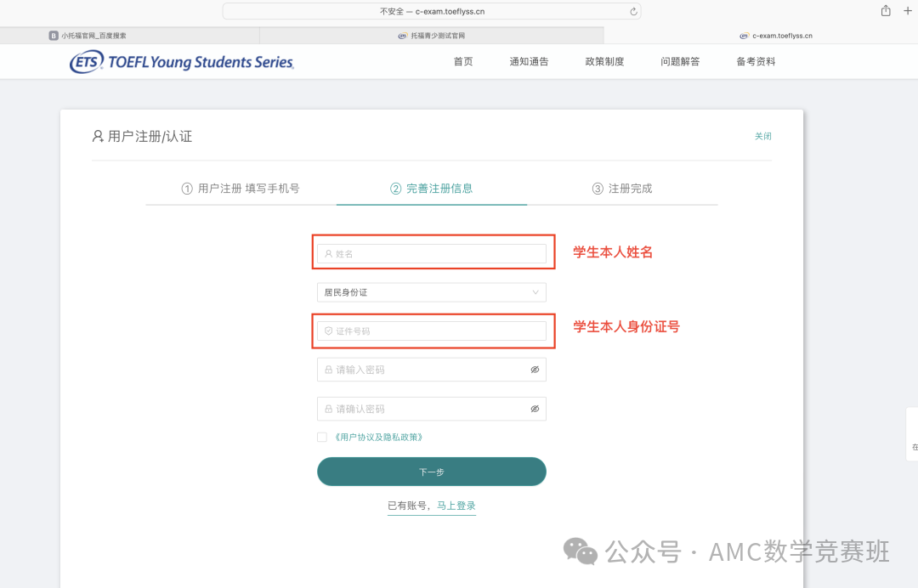Open the 政策制度 navigation menu item
Screen dimensions: 918x588
coord(605,61)
